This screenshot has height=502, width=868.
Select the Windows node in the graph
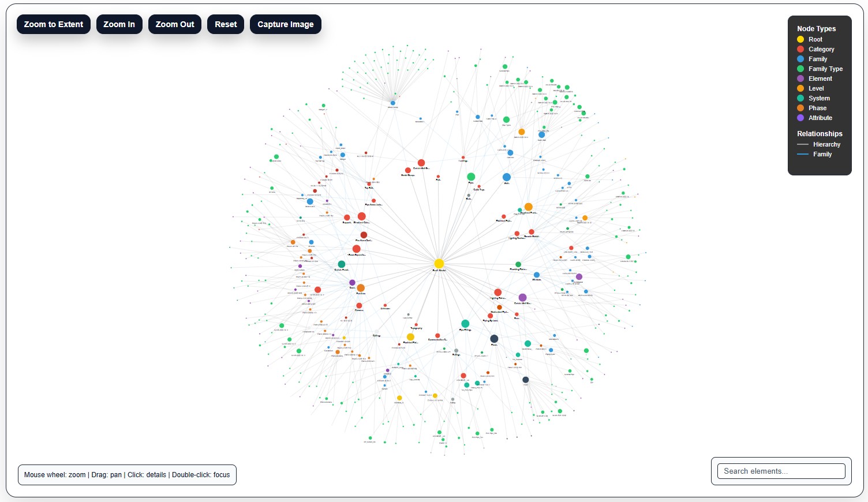536,275
